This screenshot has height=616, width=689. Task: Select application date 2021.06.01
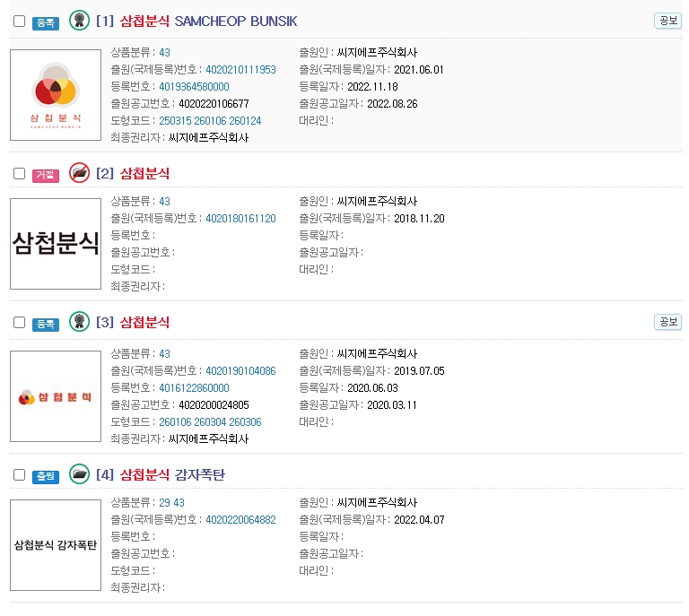419,70
